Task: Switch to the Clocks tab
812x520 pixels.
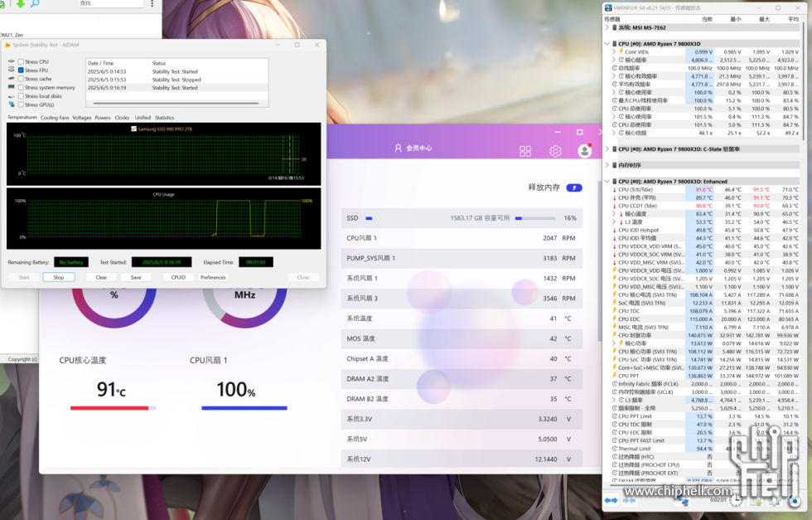Action: 122,118
